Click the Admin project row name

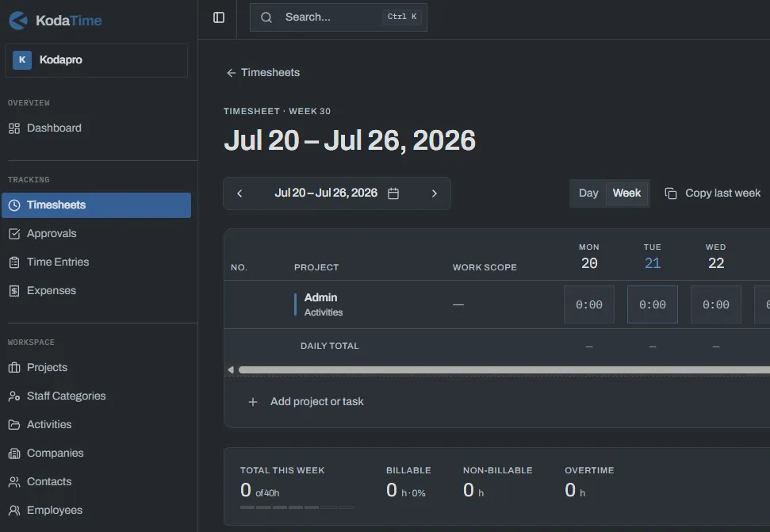[x=320, y=298]
